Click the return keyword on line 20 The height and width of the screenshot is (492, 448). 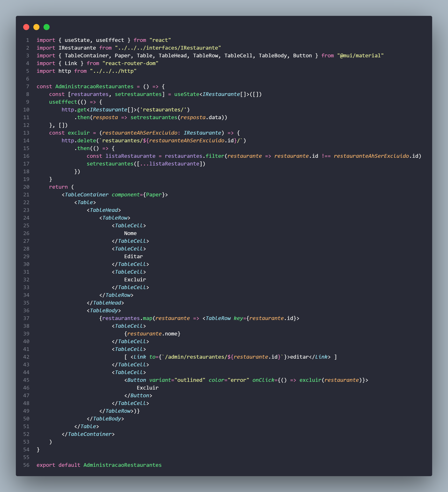coord(58,187)
